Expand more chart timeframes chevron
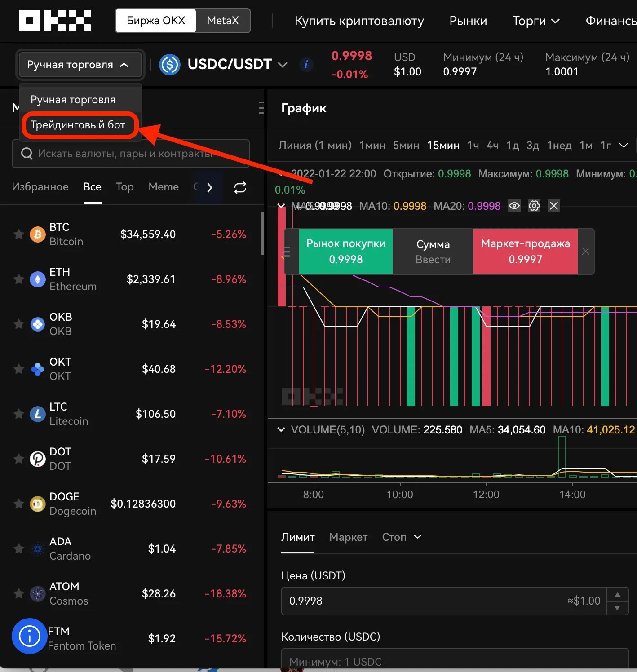Image resolution: width=637 pixels, height=672 pixels. click(624, 145)
